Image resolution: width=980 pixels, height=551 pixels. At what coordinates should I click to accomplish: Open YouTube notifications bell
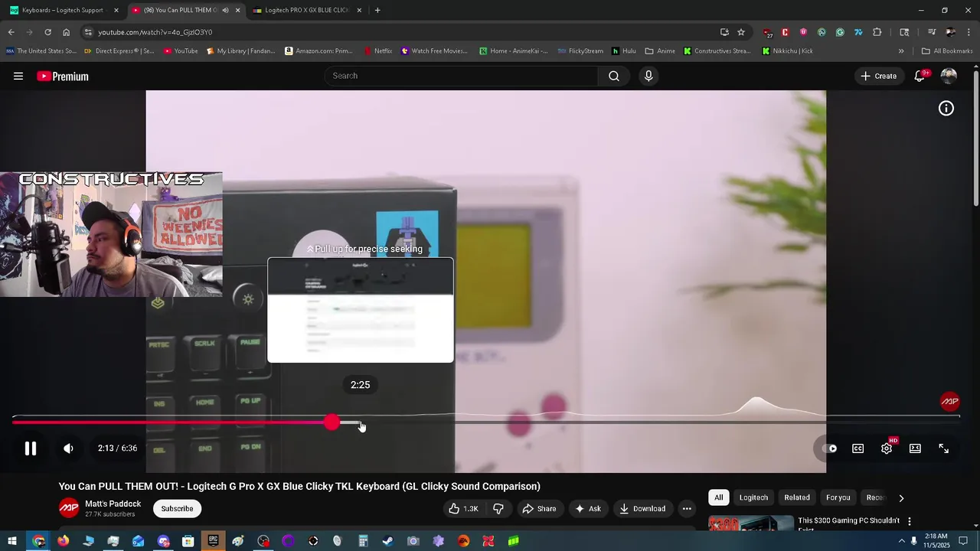coord(920,76)
